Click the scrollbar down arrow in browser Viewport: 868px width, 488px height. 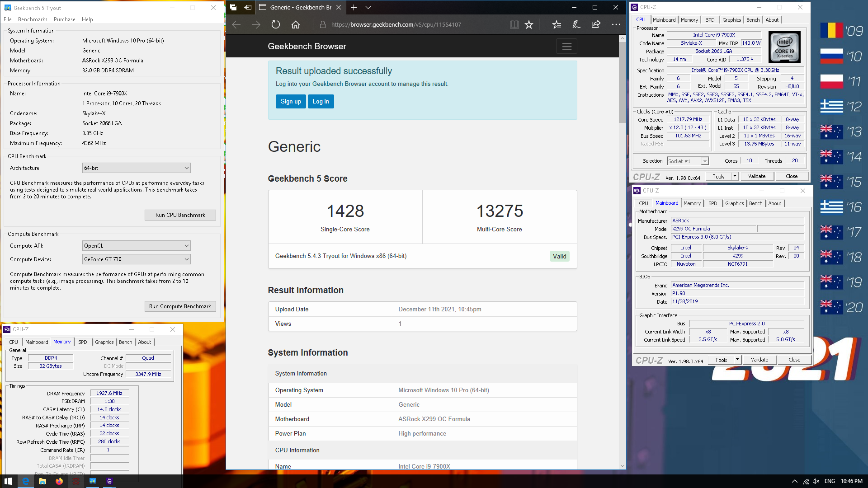623,466
